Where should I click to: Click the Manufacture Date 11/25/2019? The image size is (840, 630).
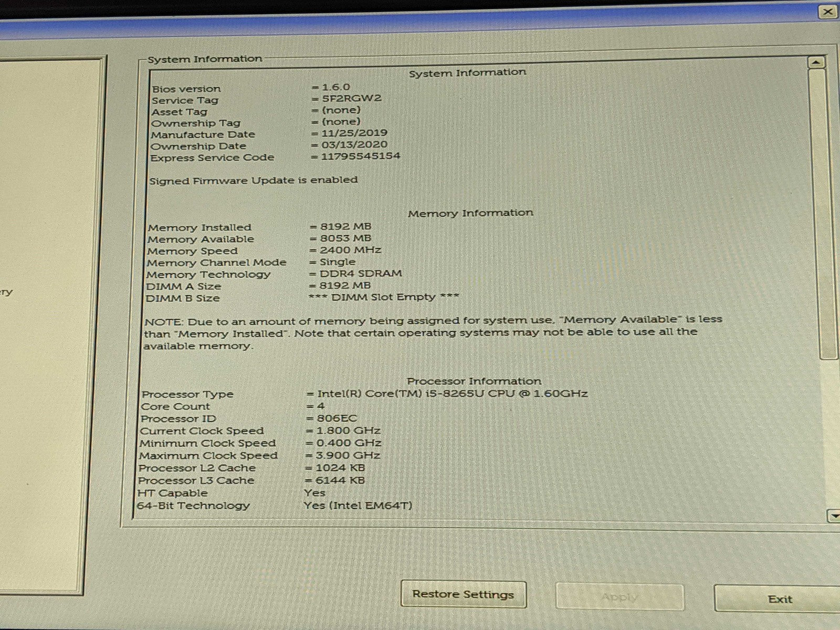point(354,133)
